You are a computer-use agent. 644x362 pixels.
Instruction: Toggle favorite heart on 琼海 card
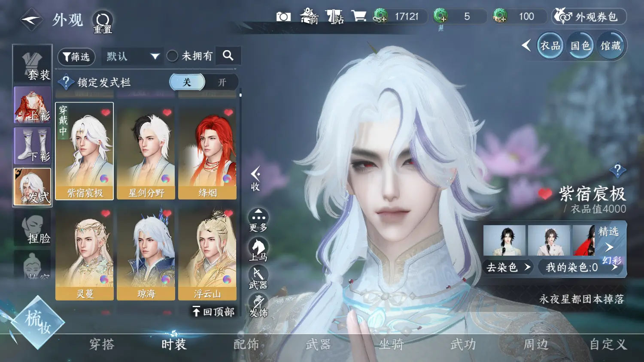pos(167,213)
